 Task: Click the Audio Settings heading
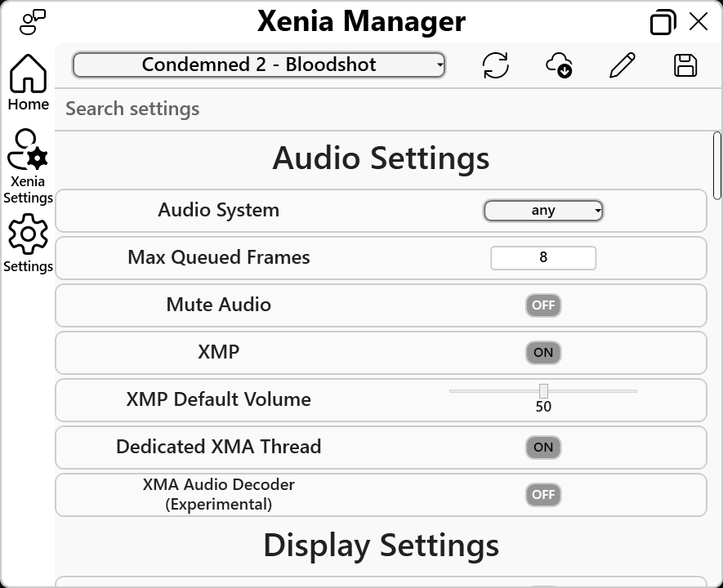click(381, 158)
